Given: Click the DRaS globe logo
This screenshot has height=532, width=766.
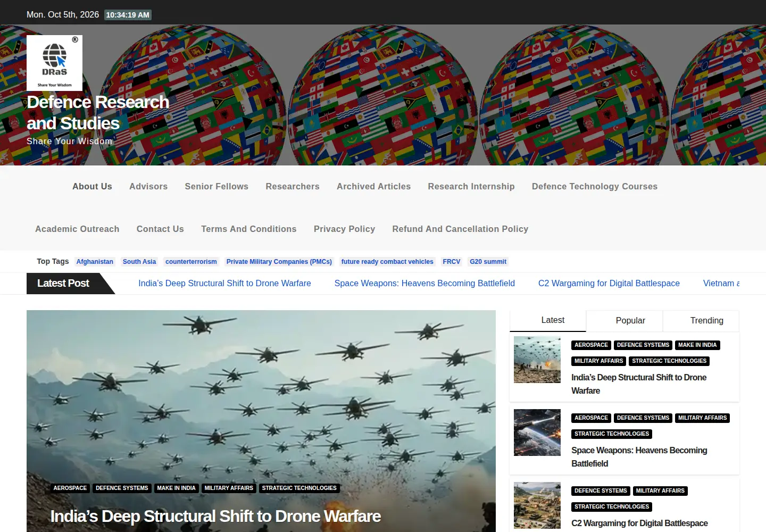Looking at the screenshot, I should (x=54, y=63).
